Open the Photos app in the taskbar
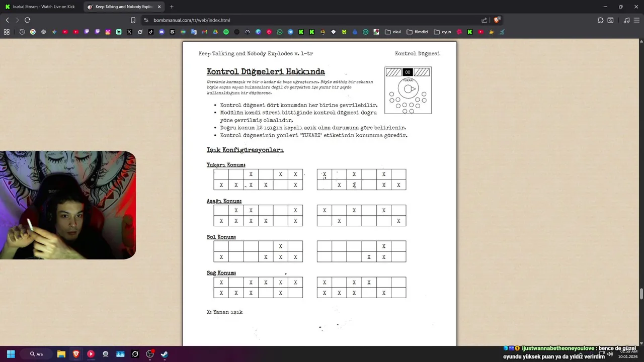This screenshot has width=644, height=362. [120, 354]
